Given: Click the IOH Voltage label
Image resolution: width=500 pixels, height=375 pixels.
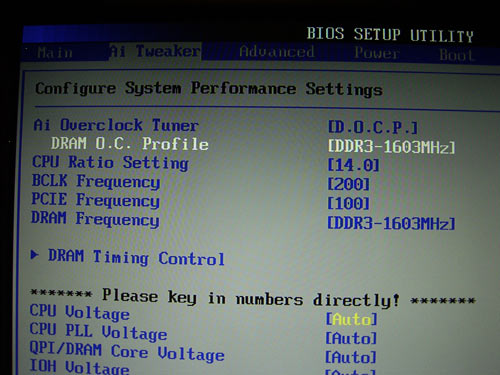Looking at the screenshot, I should pos(79,367).
